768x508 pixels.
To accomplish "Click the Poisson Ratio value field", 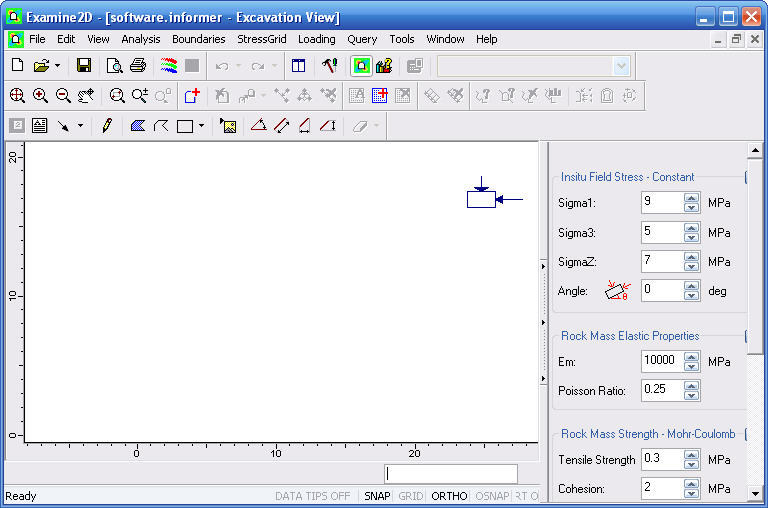I will 662,390.
